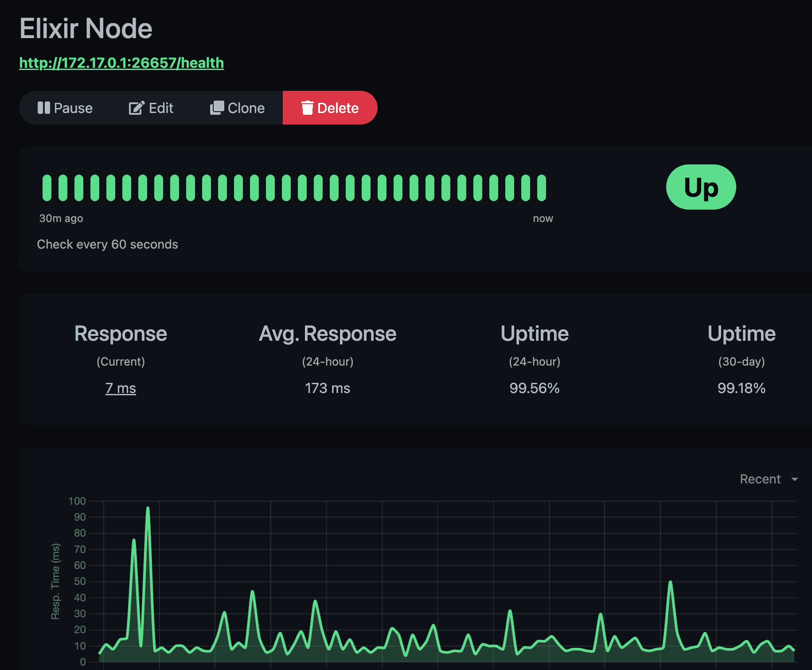Click the first heartbeat bar at 30m ago
Image resolution: width=812 pixels, height=670 pixels.
(47, 188)
